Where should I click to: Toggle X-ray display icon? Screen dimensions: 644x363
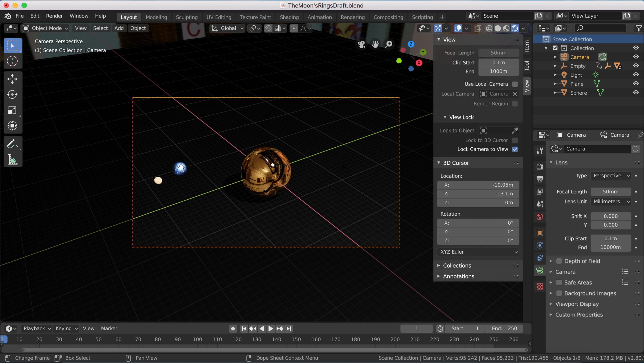point(478,28)
